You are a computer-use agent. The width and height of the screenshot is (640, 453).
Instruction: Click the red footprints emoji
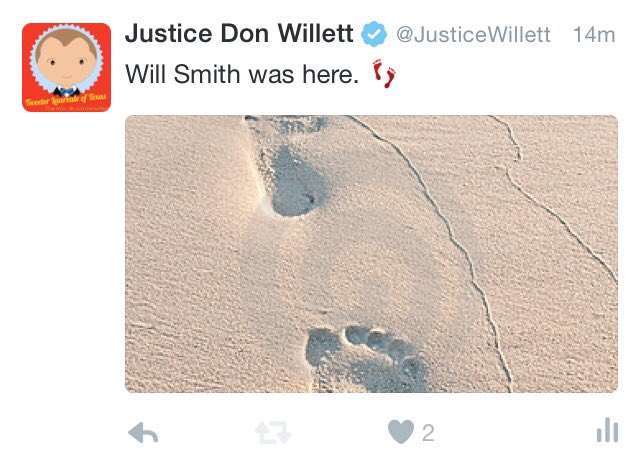click(x=384, y=73)
